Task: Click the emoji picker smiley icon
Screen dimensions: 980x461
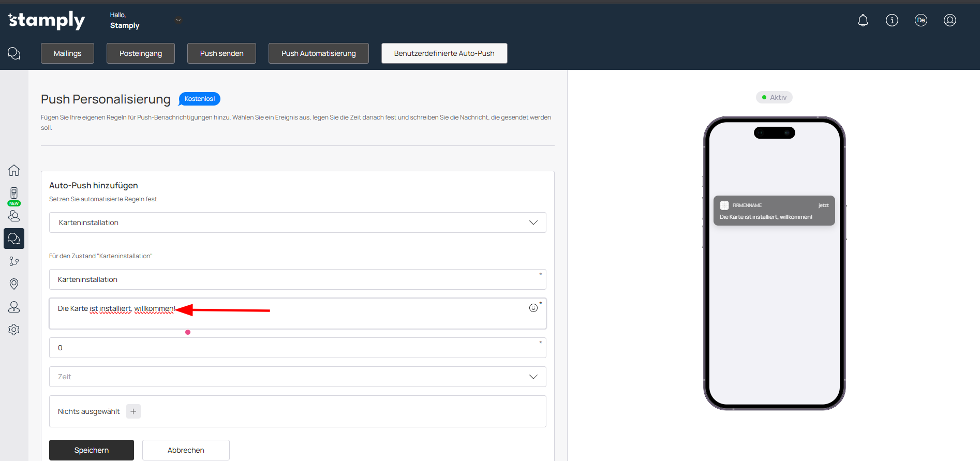Action: [x=533, y=308]
